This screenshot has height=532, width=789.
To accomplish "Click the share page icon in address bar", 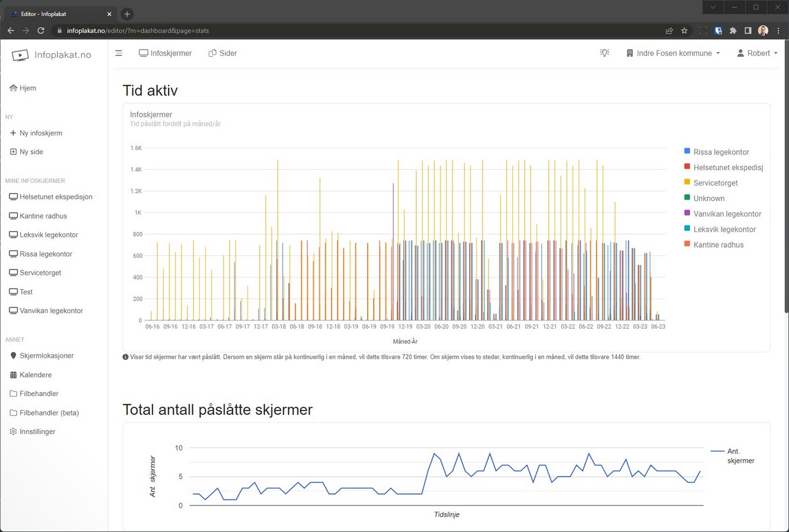I will [669, 31].
